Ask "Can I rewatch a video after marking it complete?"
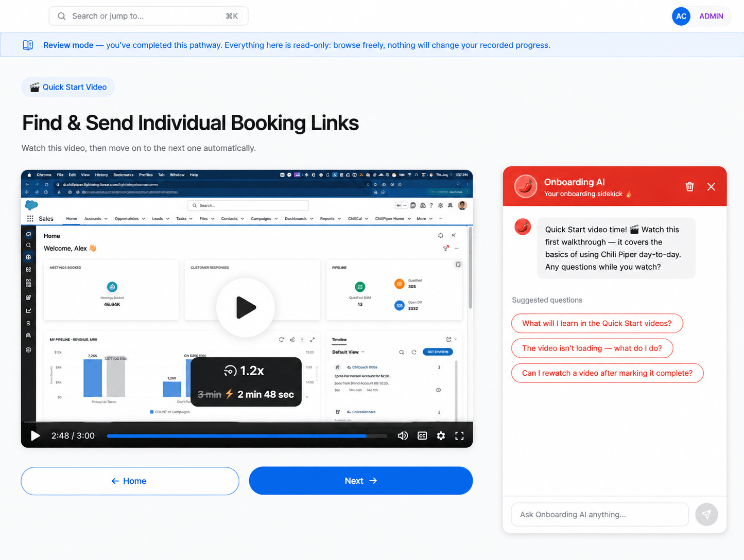 (608, 373)
